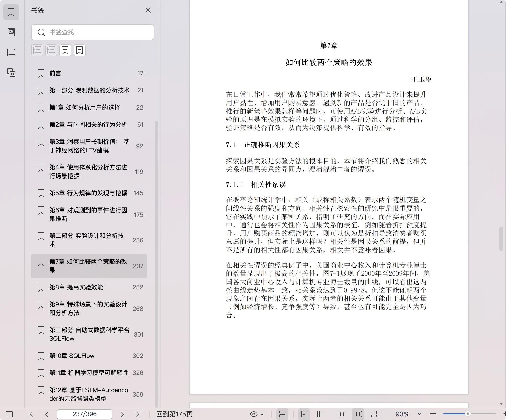Viewport: 506px width, 420px height.
Task: Click the zoom slider handle
Action: pos(468,414)
